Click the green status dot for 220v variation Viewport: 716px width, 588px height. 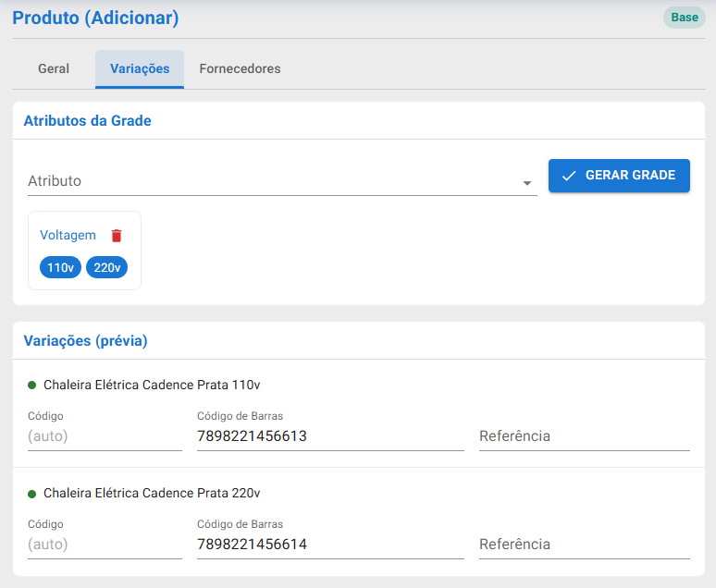coord(32,494)
